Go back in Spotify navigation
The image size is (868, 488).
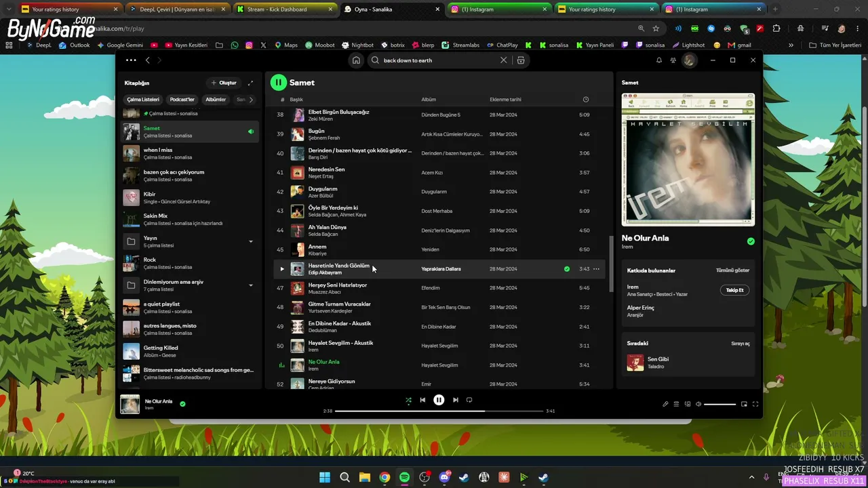[x=148, y=60]
